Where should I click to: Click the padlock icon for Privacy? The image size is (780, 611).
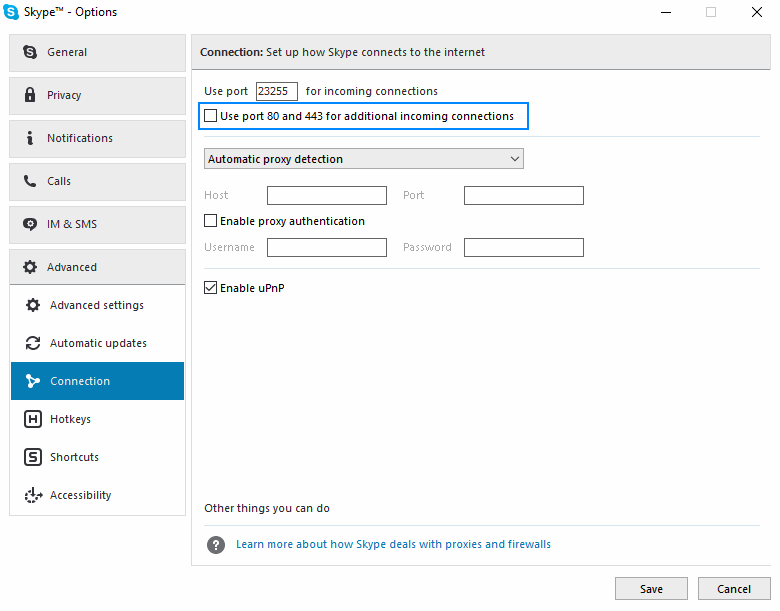tap(30, 95)
